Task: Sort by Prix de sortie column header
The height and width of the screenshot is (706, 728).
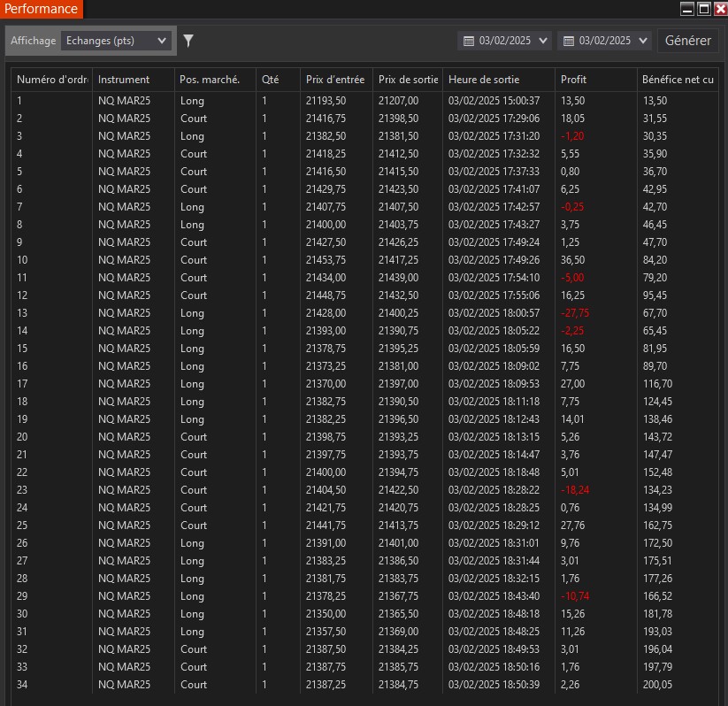Action: [x=408, y=80]
